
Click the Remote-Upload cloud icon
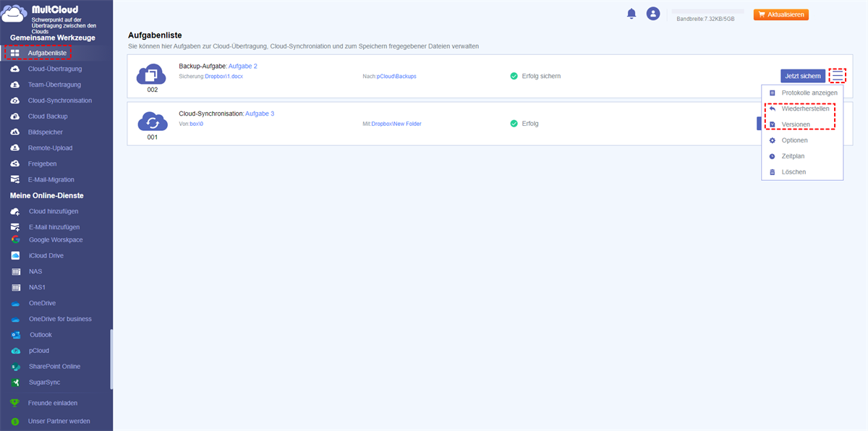point(15,148)
